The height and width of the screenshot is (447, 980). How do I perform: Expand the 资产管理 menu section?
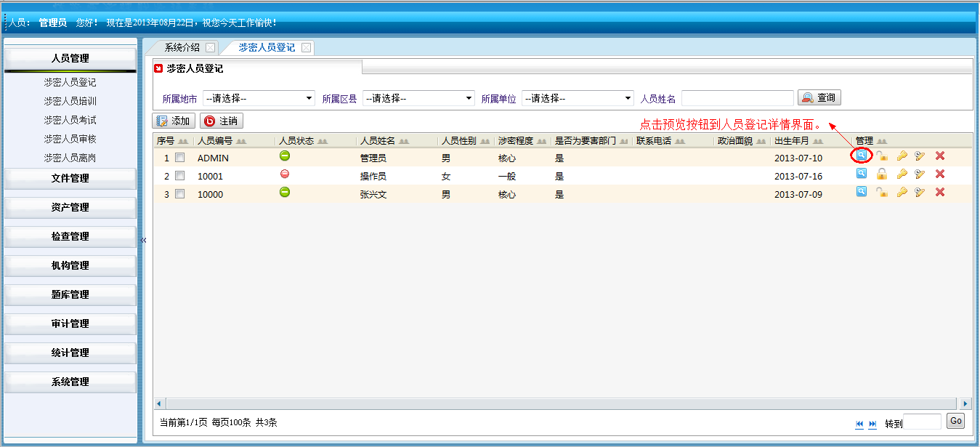(x=70, y=207)
